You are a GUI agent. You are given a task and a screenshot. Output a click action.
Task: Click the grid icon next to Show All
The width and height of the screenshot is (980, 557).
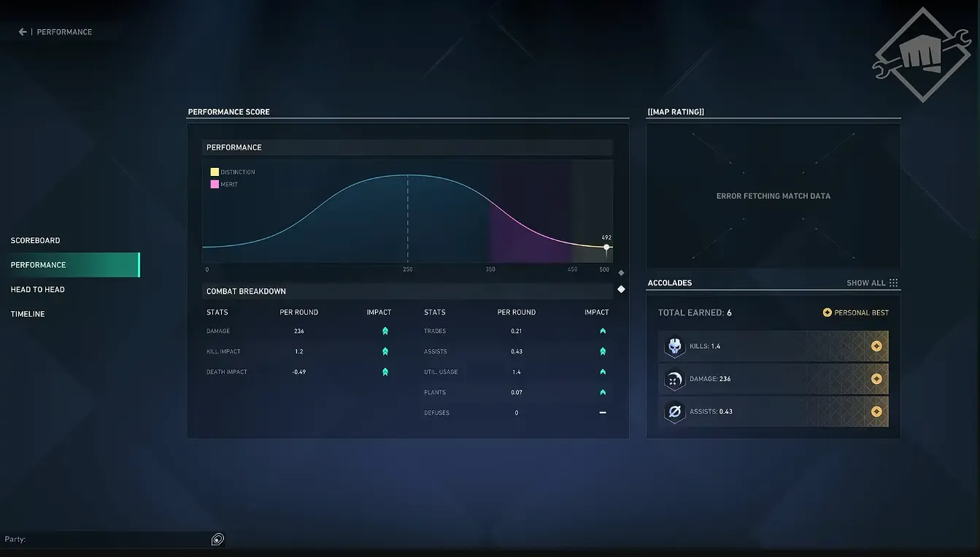point(893,283)
